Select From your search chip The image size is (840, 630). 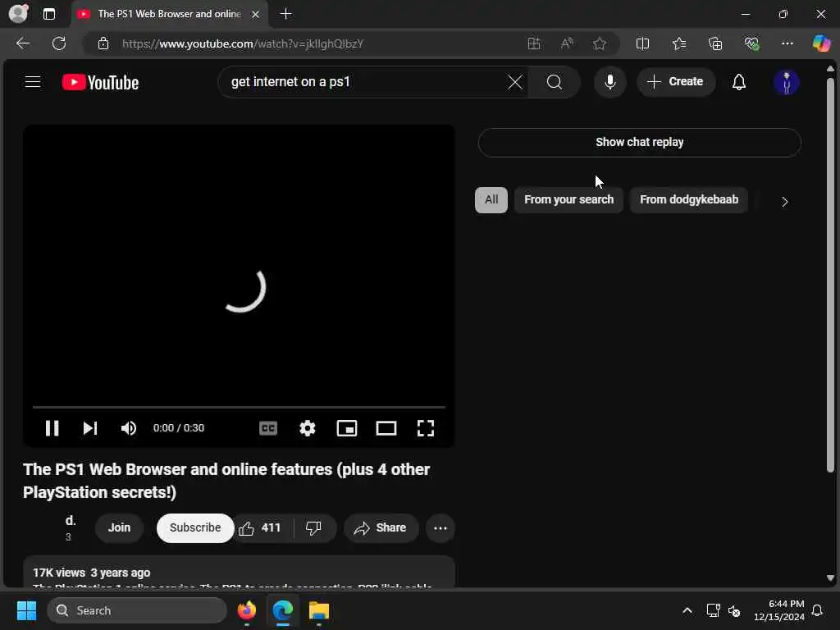[x=568, y=200]
